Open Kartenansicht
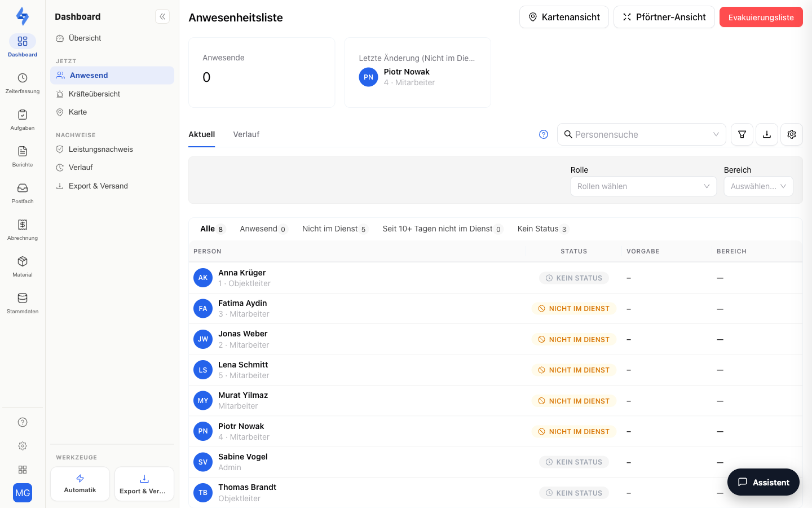 click(564, 17)
